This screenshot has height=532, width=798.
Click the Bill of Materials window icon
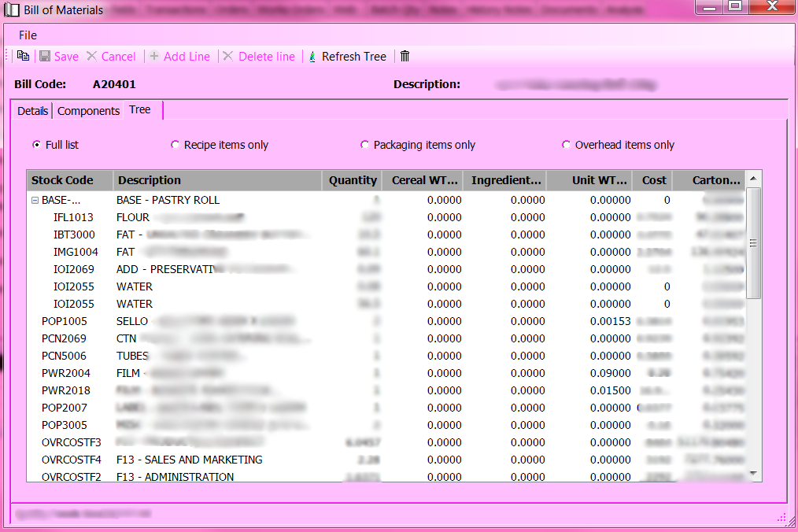12,9
